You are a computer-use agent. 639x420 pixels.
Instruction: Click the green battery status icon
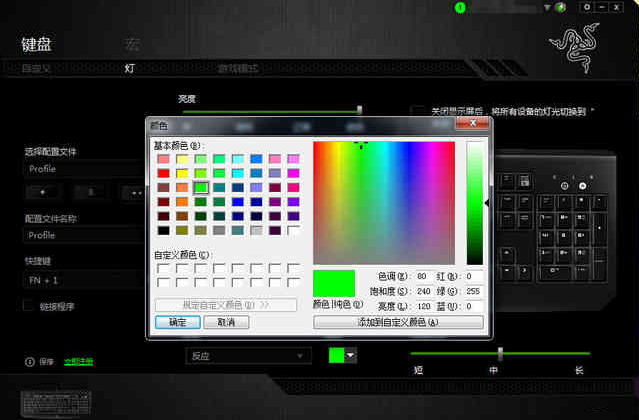(x=460, y=7)
